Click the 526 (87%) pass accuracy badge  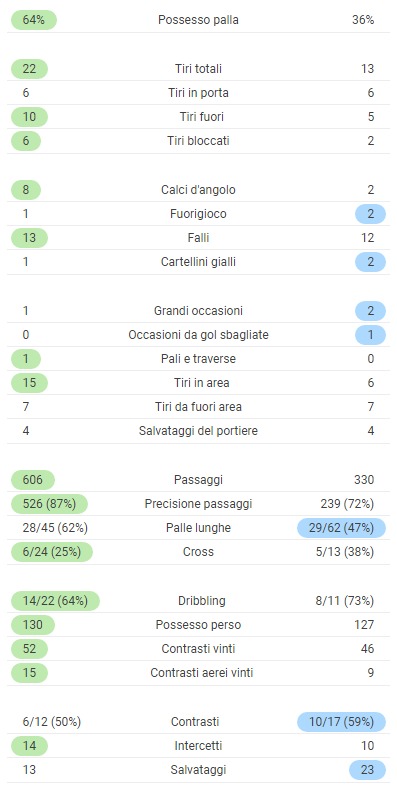pyautogui.click(x=49, y=504)
